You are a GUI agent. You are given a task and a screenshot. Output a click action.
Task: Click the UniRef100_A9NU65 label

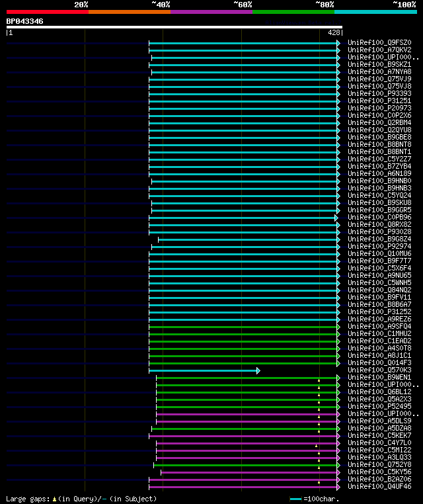point(379,275)
